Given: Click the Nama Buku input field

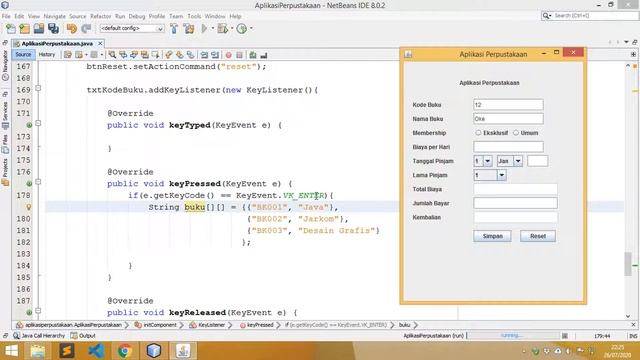Looking at the screenshot, I should pyautogui.click(x=508, y=119).
